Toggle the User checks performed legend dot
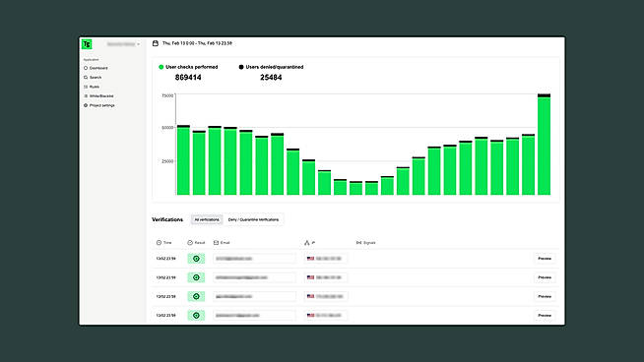This screenshot has width=644, height=362. click(161, 67)
